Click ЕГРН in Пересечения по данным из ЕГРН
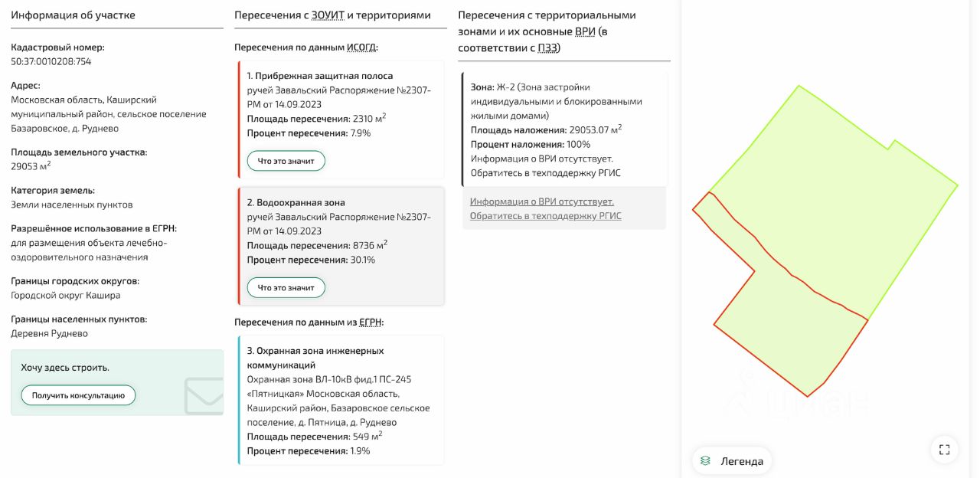 (x=370, y=322)
